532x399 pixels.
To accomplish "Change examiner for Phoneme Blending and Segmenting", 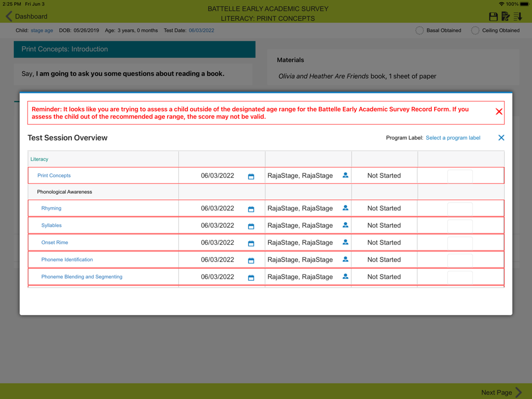I will coord(345,277).
